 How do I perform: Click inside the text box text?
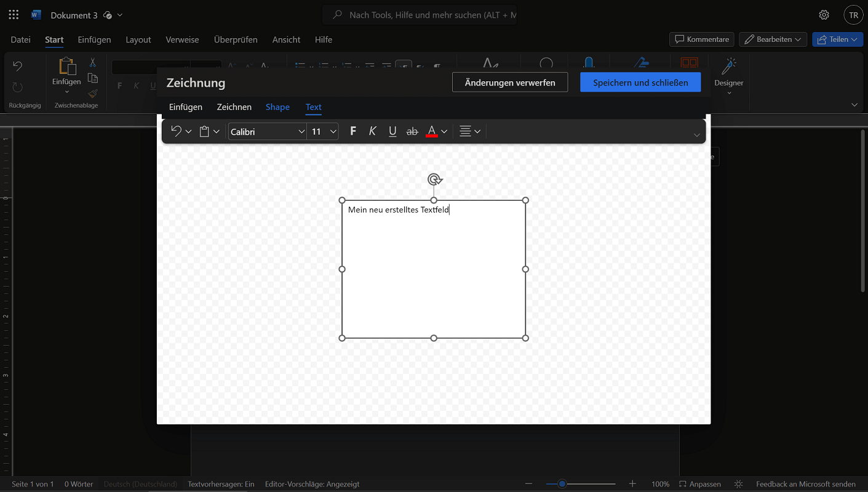(x=399, y=210)
